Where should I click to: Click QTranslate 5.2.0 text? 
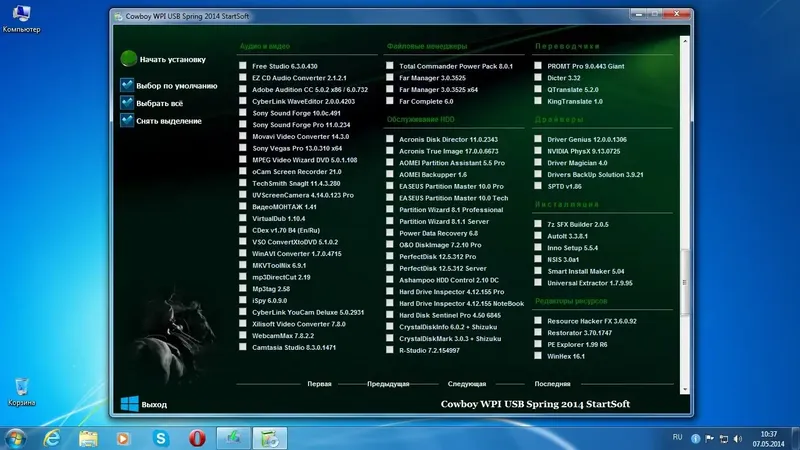(573, 89)
